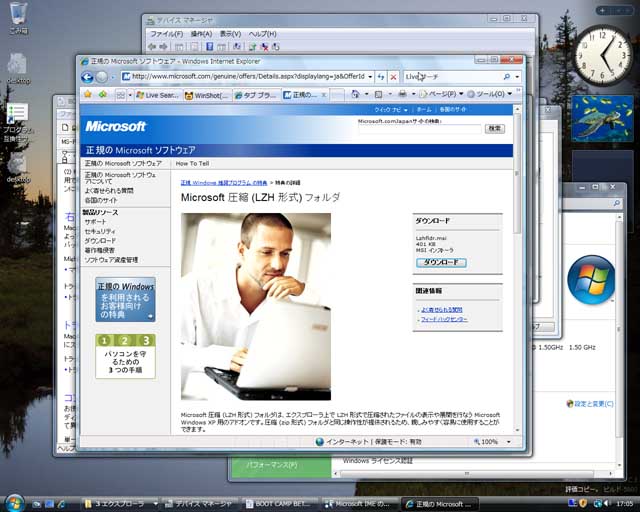Open the zoom level 100% dropdown arrow
640x512 pixels.
coord(509,442)
